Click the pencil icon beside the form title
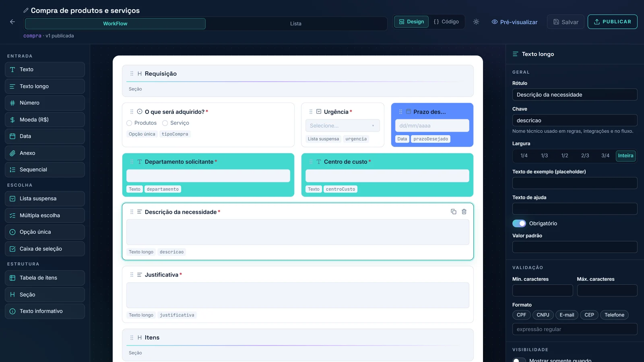 pyautogui.click(x=26, y=10)
